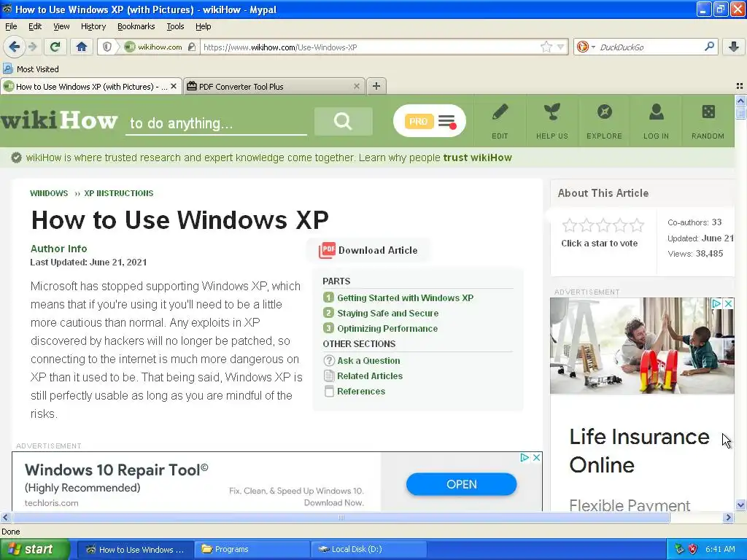
Task: Switch to Local Disk (D:) taskbar window
Action: [370, 550]
